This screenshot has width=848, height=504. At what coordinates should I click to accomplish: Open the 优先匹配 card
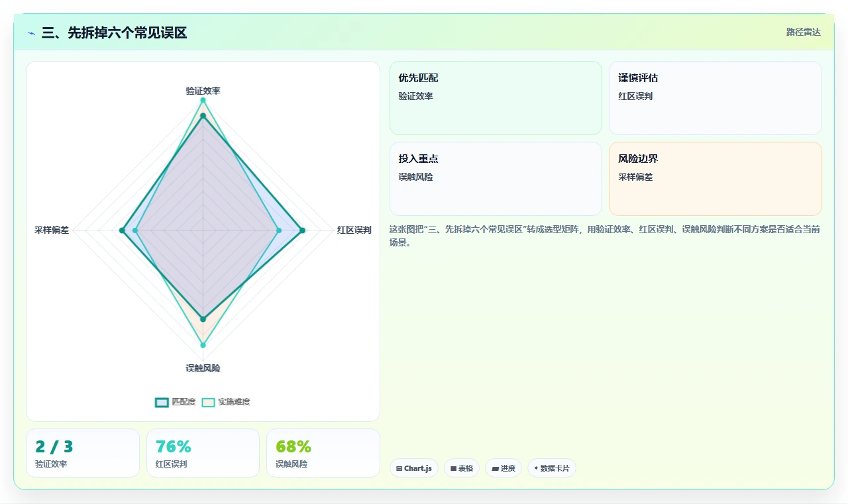(496, 98)
